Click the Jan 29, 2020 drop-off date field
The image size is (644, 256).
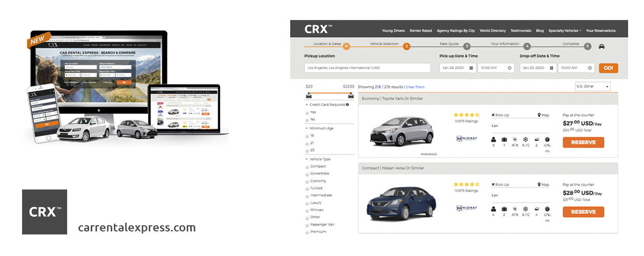click(538, 68)
